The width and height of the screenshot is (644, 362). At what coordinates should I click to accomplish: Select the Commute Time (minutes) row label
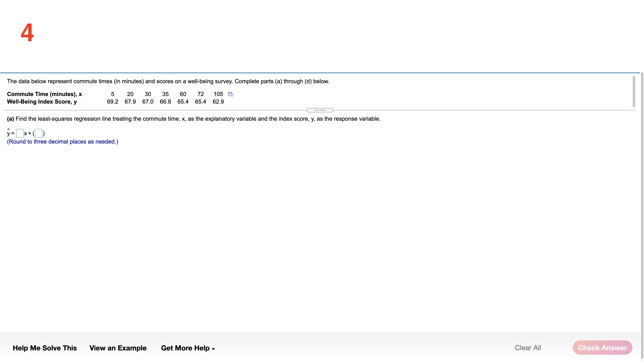pyautogui.click(x=45, y=94)
